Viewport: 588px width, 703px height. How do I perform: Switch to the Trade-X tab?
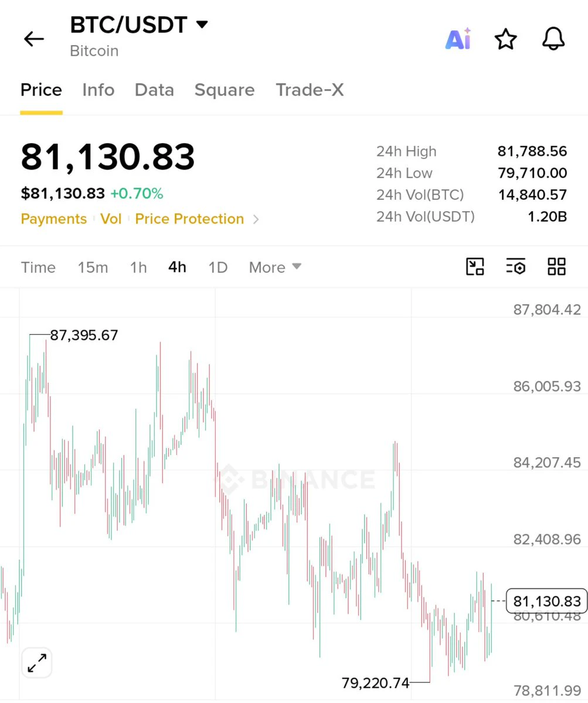[x=310, y=90]
